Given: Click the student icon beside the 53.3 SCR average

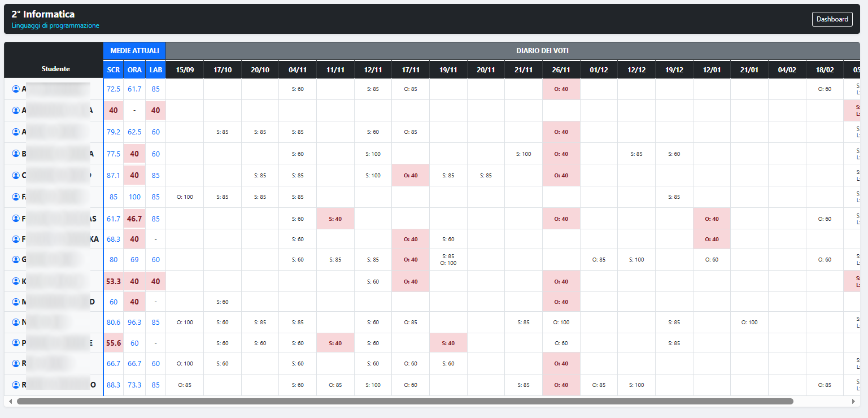Looking at the screenshot, I should click(x=16, y=281).
